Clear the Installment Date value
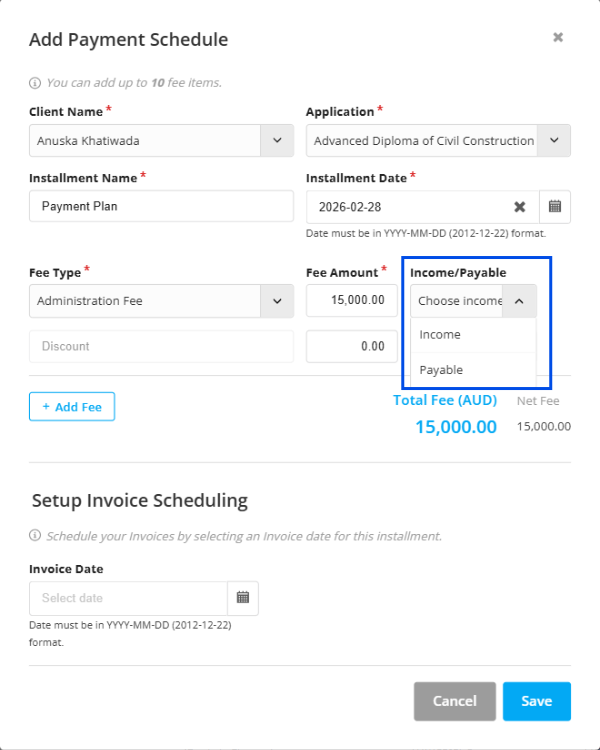600x750 pixels. [520, 207]
